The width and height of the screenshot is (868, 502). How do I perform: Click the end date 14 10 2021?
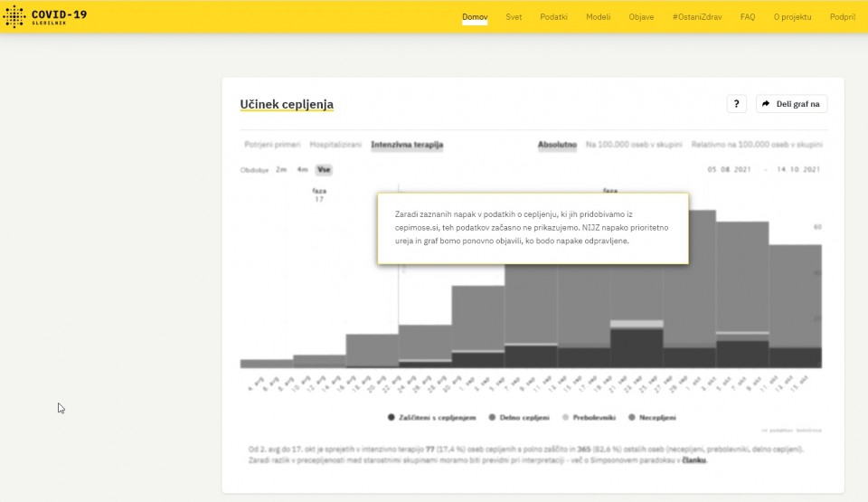pos(798,169)
